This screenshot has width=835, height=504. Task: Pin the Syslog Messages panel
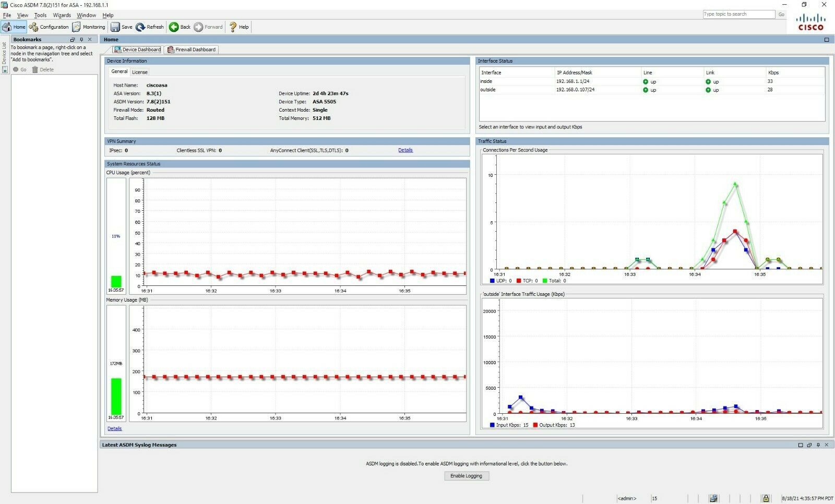pyautogui.click(x=818, y=445)
